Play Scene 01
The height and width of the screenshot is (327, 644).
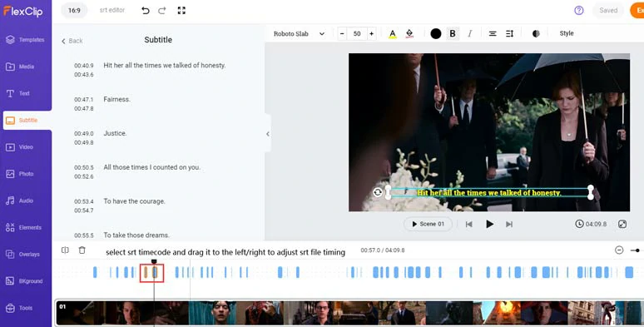(x=428, y=225)
